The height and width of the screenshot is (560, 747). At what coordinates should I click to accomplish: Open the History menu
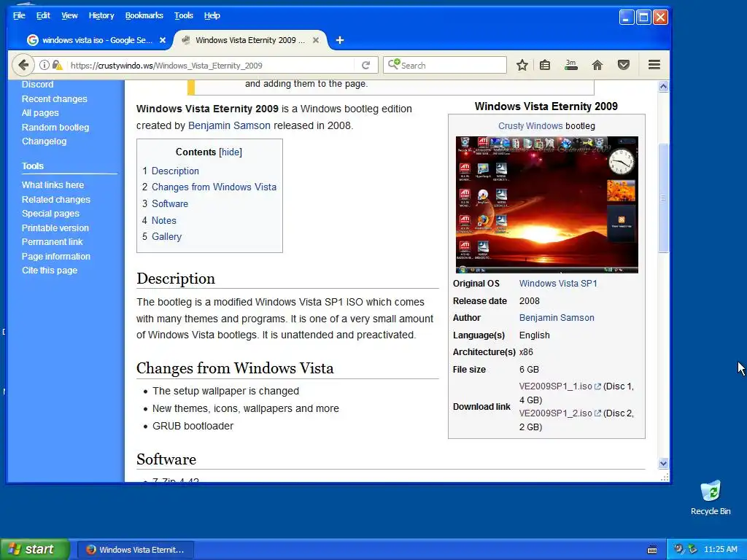point(101,15)
